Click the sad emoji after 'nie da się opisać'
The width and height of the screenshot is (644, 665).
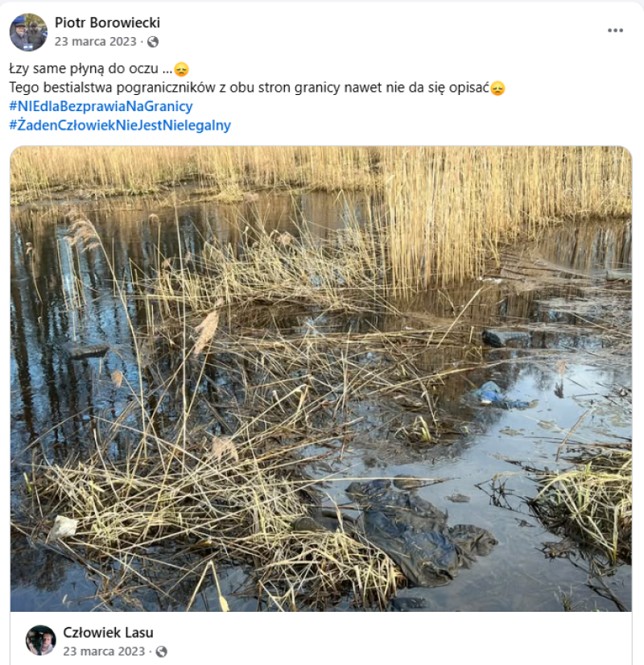click(x=497, y=89)
